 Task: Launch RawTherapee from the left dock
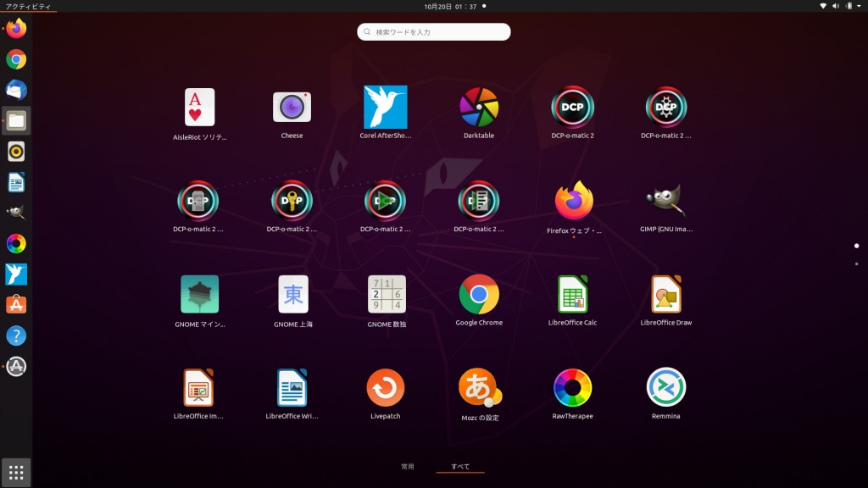coord(16,243)
